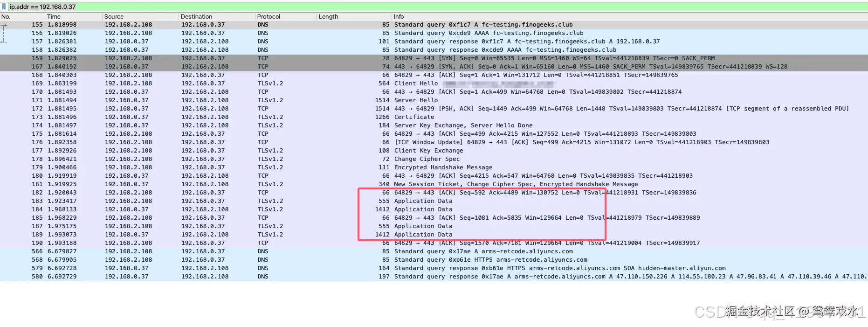
Task: Sort by the Protocol column header
Action: (x=286, y=16)
